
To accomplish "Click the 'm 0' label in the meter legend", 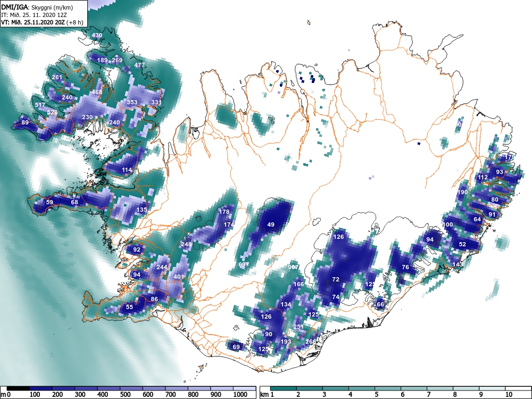I will click(x=5, y=394).
